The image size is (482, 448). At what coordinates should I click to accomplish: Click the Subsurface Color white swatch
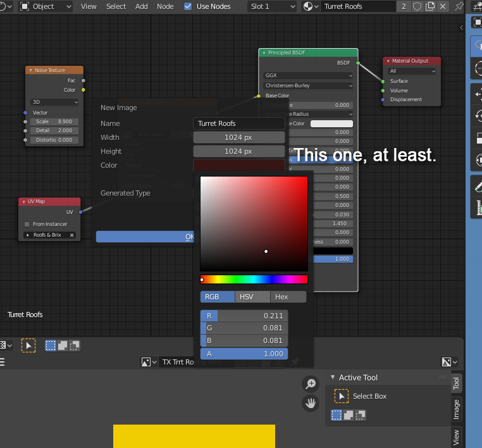[x=331, y=123]
